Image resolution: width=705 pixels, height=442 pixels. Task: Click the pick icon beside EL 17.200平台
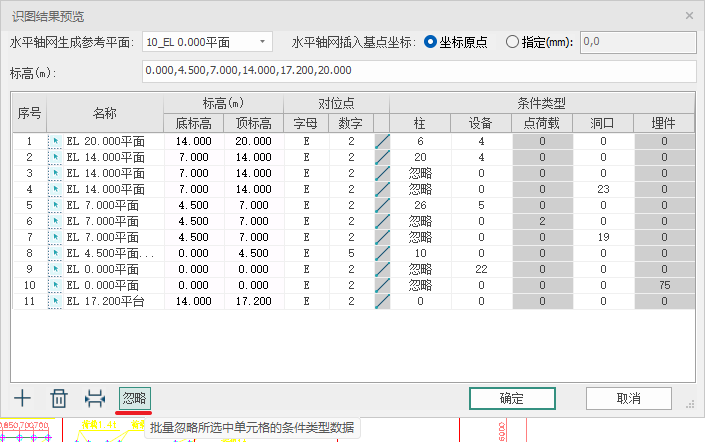pos(55,301)
